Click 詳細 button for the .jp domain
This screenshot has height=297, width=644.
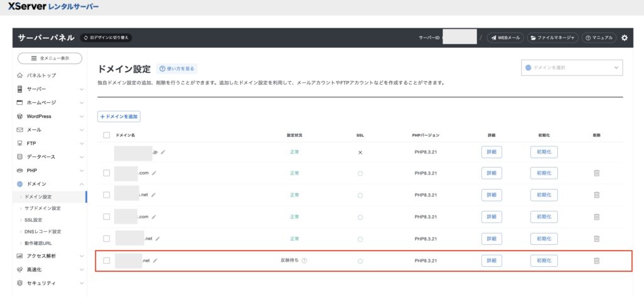click(491, 152)
